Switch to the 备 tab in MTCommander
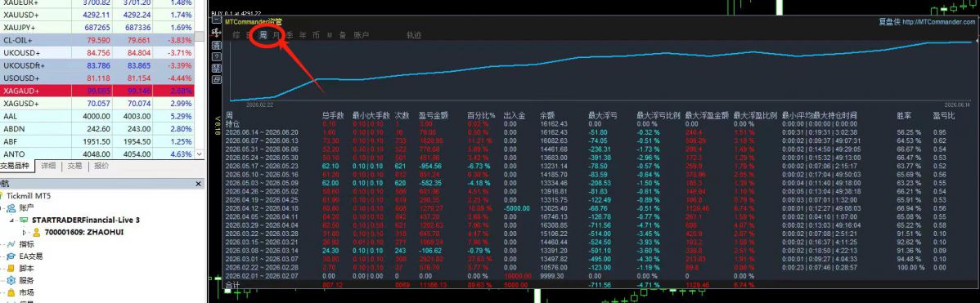 click(342, 35)
